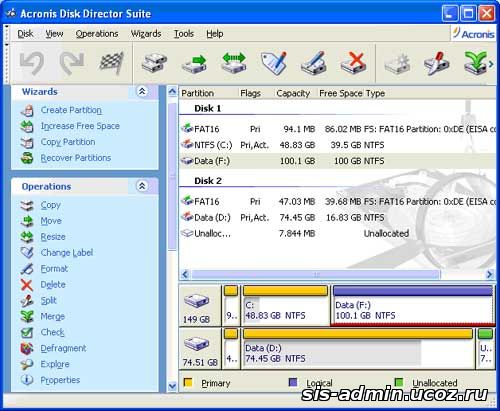The width and height of the screenshot is (500, 411).
Task: Collapse the Wizards sidebar panel
Action: click(142, 91)
